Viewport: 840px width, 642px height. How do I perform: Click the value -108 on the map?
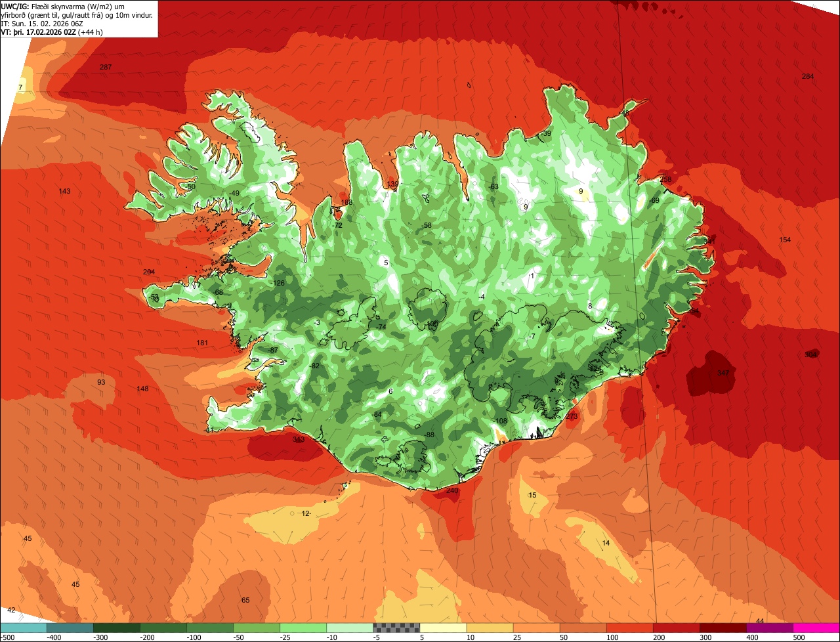pyautogui.click(x=501, y=421)
